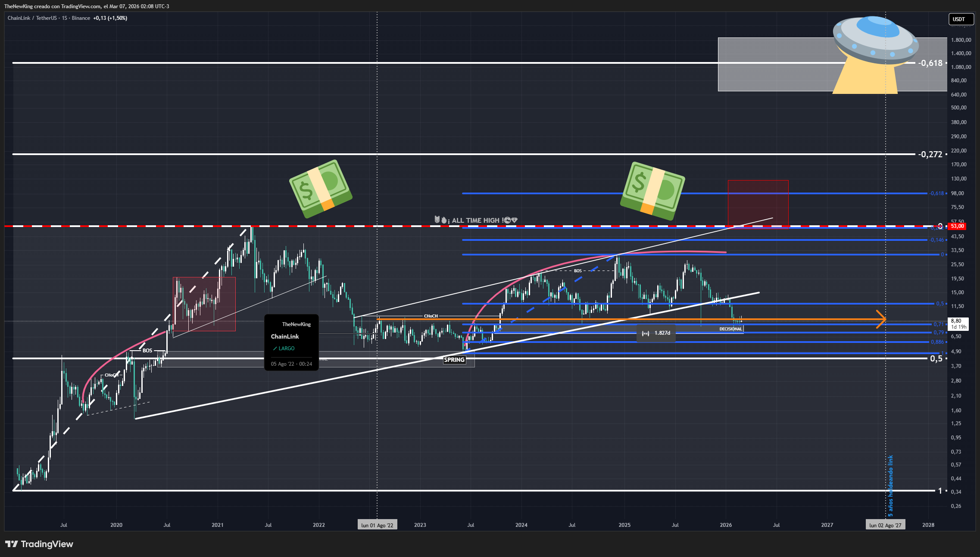Click the current price label 8,80

pyautogui.click(x=958, y=324)
